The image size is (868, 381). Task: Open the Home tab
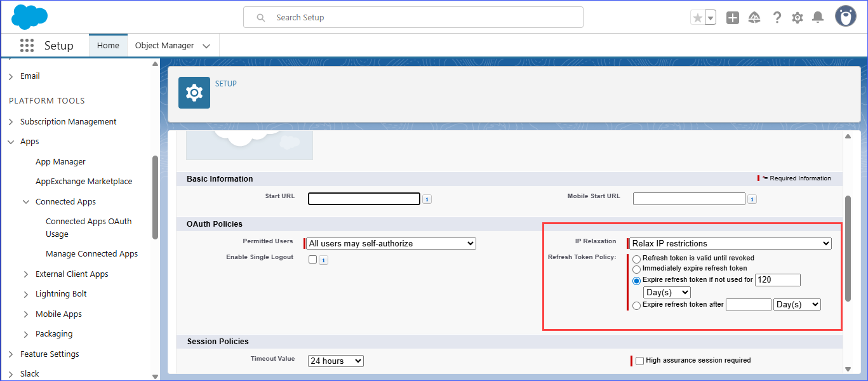point(108,46)
